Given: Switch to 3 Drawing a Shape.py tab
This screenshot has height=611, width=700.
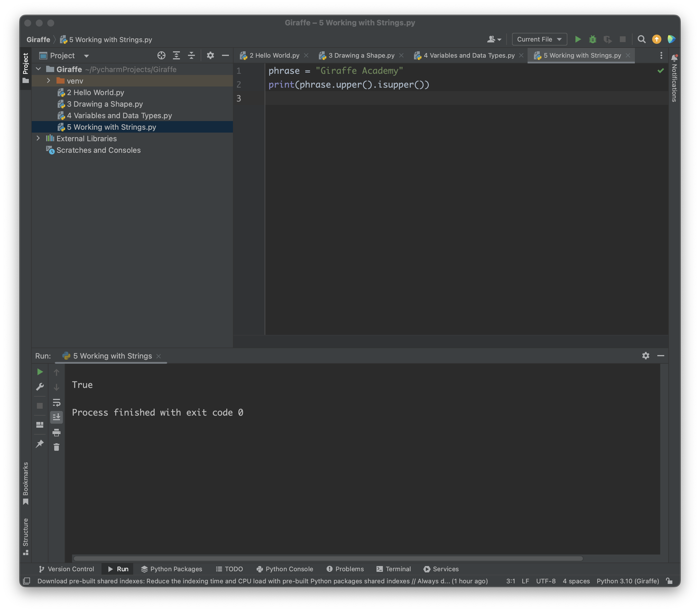Looking at the screenshot, I should (361, 56).
